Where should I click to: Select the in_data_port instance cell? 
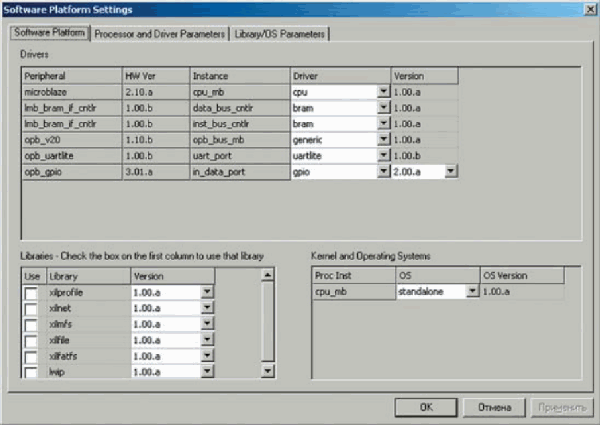click(x=238, y=171)
